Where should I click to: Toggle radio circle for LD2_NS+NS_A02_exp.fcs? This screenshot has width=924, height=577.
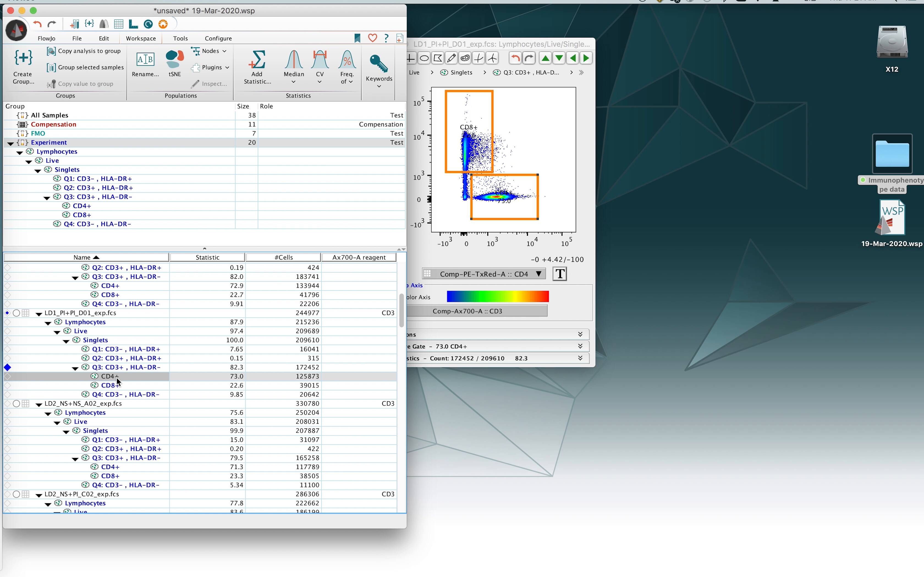point(16,404)
